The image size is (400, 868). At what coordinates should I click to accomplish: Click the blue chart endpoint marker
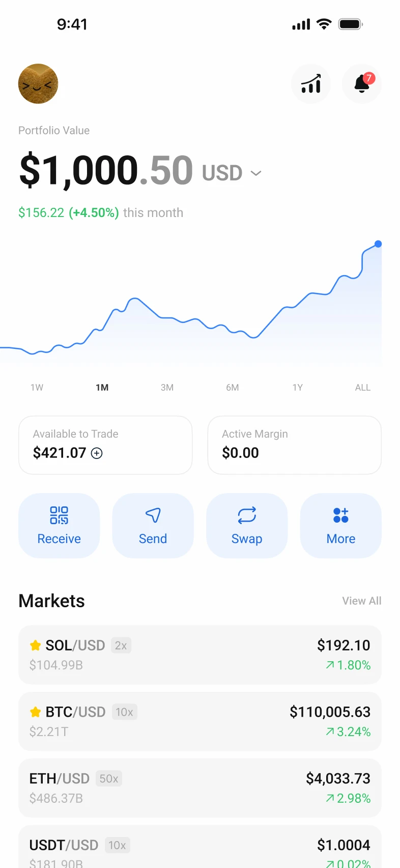[x=378, y=244]
